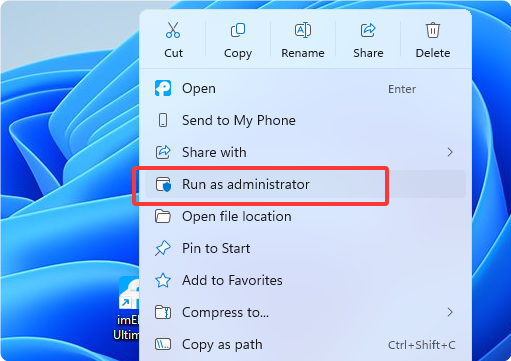The image size is (511, 361).
Task: Select Send to My Phone
Action: pos(305,120)
